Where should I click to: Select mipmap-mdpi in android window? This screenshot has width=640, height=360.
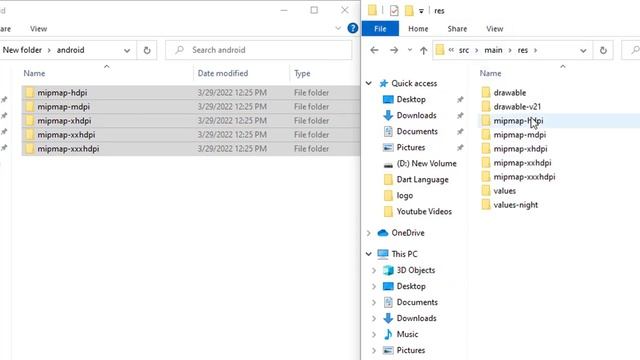pos(191,107)
